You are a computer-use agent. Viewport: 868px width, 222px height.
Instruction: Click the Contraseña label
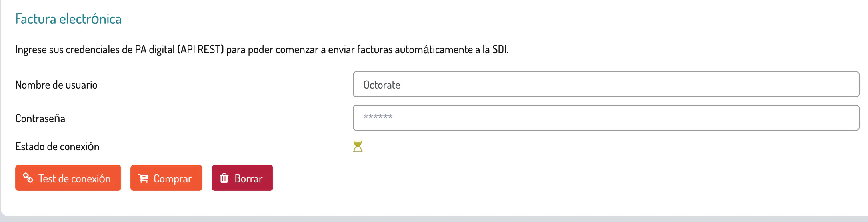coord(40,119)
